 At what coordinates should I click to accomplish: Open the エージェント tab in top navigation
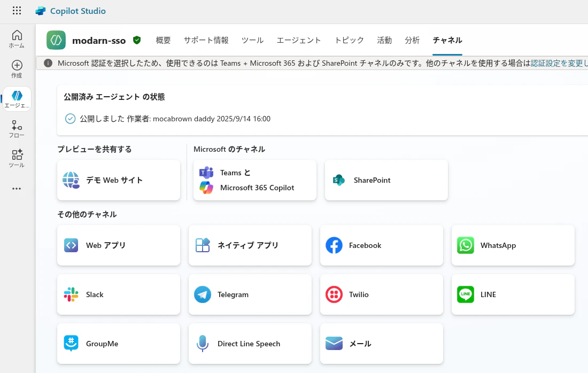coord(299,40)
